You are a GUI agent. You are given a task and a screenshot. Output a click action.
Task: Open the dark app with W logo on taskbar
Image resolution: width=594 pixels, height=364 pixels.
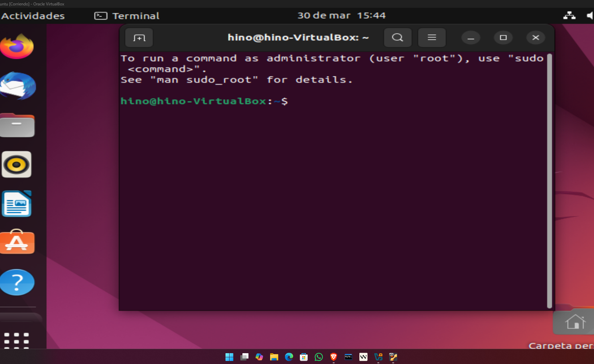[x=363, y=357]
